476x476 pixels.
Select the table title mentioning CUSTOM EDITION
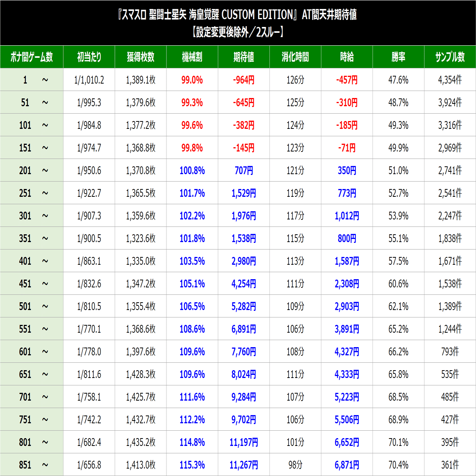tap(237, 15)
